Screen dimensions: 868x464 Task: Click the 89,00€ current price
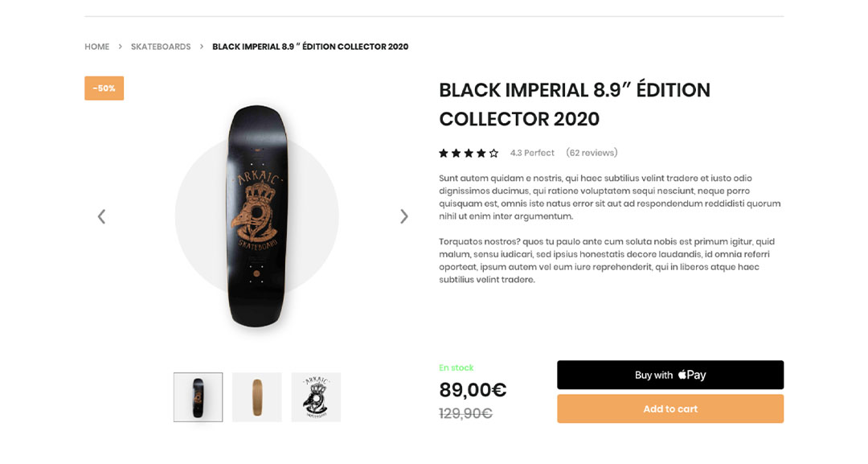pyautogui.click(x=473, y=390)
